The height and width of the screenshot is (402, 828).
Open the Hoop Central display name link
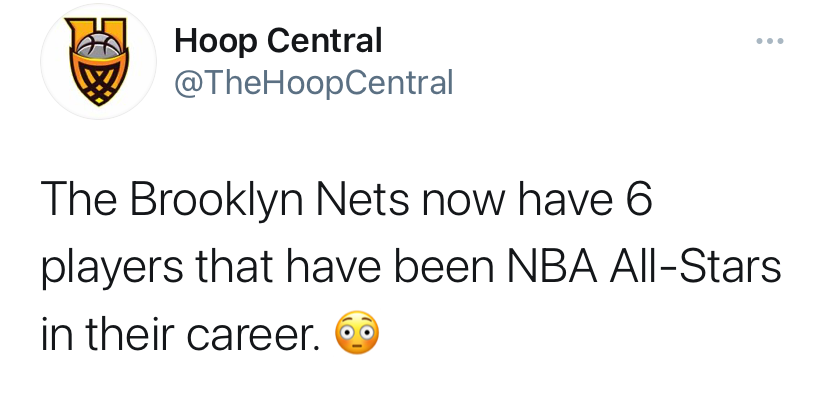[x=278, y=41]
